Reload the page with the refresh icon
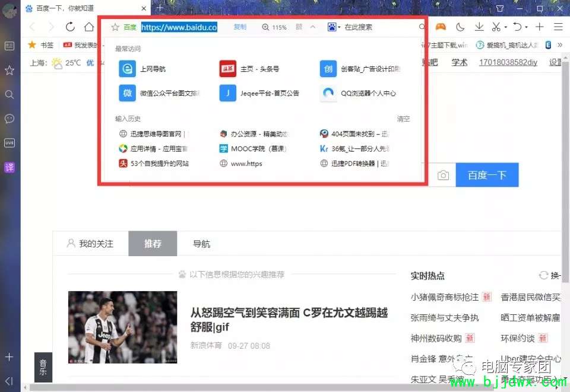570x392 pixels. [x=70, y=27]
